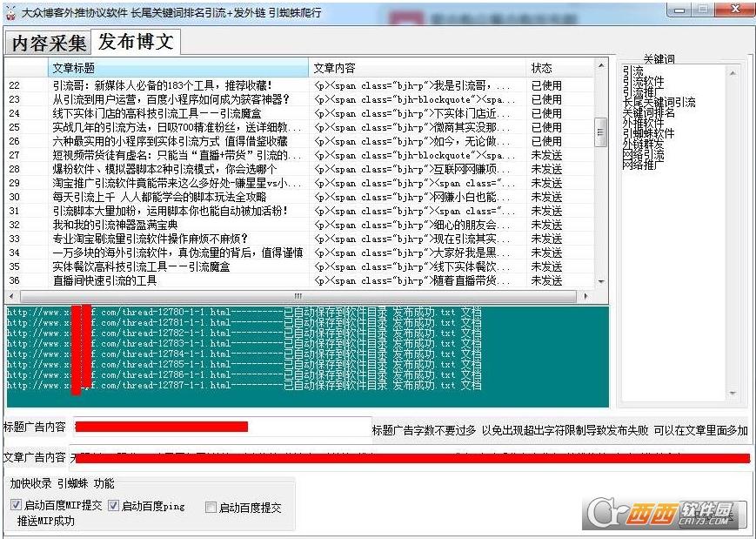Sort by the 状态 column header
Viewport: 756px width, 539px height.
(560, 68)
